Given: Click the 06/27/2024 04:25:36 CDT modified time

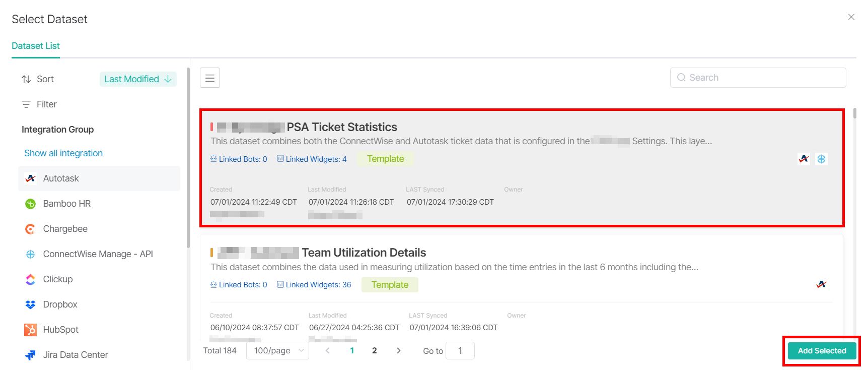Looking at the screenshot, I should coord(354,328).
